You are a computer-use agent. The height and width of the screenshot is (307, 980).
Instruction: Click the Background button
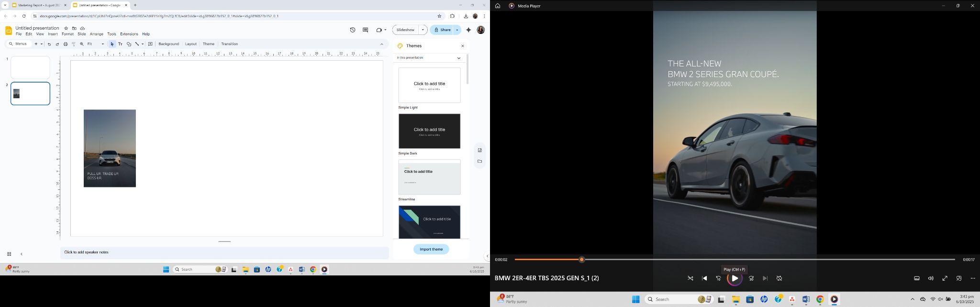pyautogui.click(x=168, y=44)
